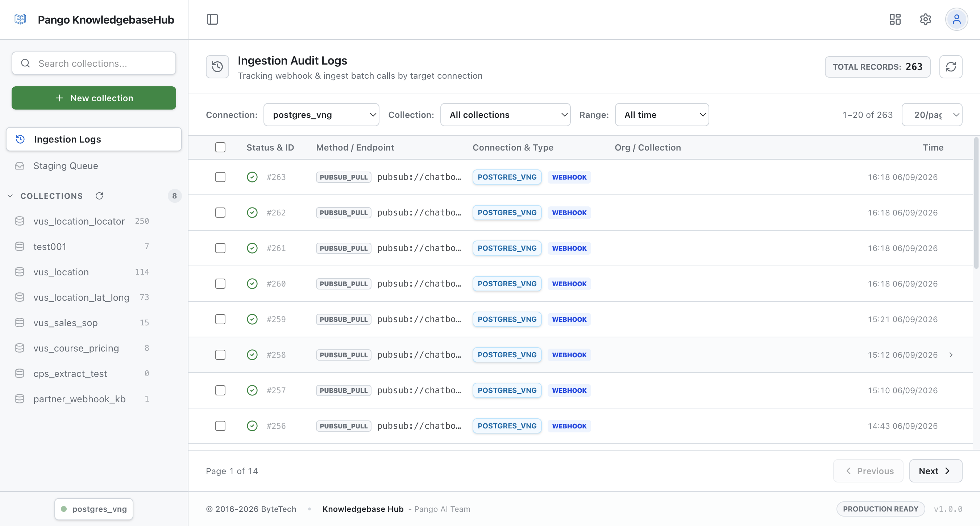The height and width of the screenshot is (526, 980).
Task: Click the database icon for vus_course_pricing
Action: click(x=20, y=348)
